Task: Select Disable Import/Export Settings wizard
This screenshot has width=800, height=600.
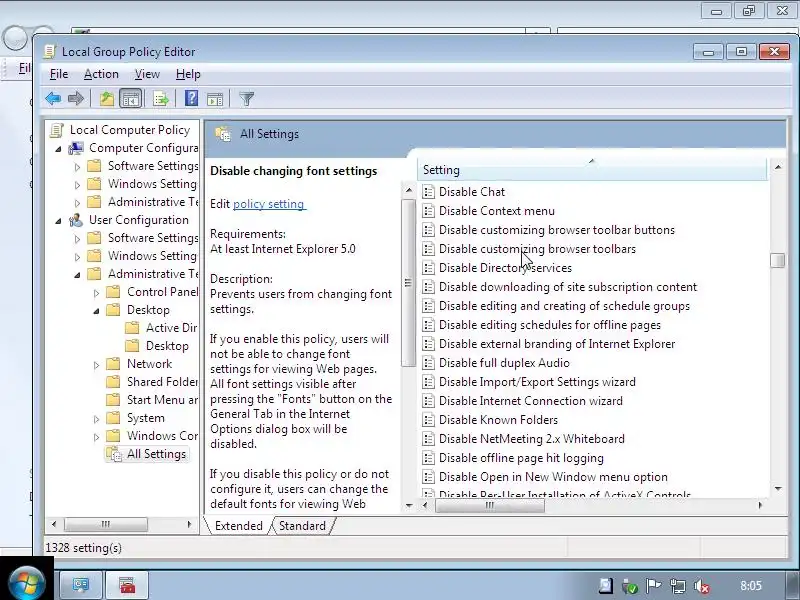Action: point(537,382)
